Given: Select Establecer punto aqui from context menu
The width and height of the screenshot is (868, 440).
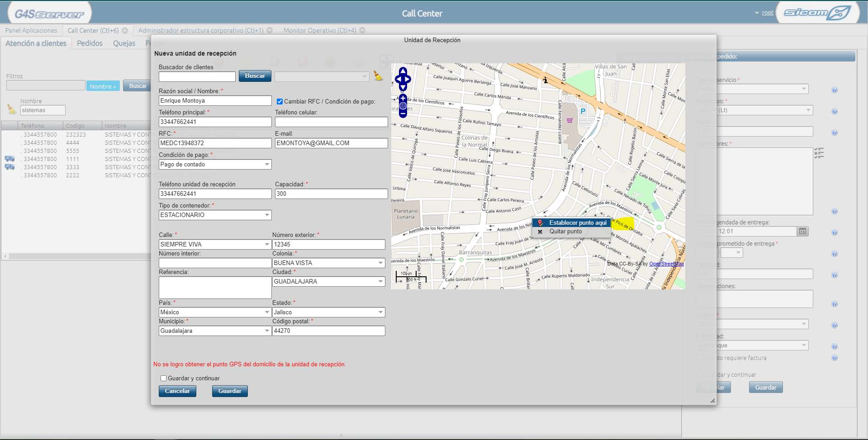Looking at the screenshot, I should pyautogui.click(x=572, y=222).
